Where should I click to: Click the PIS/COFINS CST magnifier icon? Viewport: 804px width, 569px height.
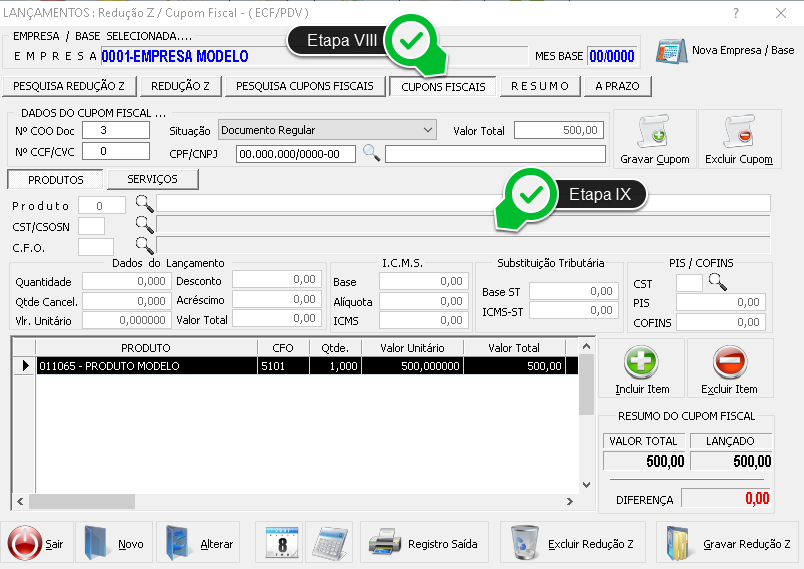click(x=717, y=283)
